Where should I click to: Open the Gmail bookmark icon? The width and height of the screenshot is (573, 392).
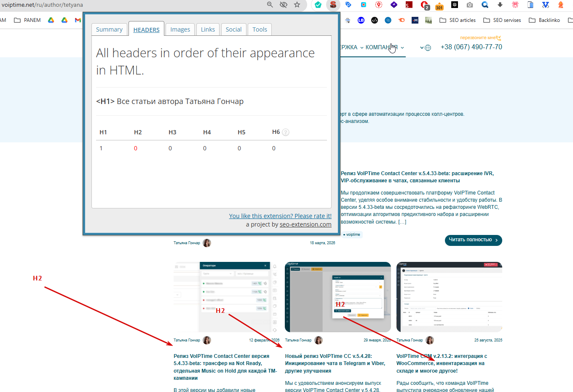point(78,20)
